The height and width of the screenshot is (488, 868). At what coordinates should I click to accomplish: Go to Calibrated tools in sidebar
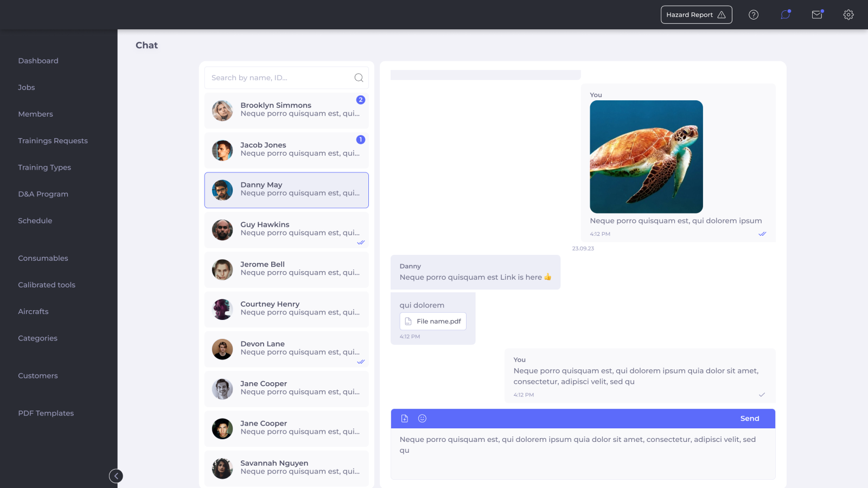[47, 285]
